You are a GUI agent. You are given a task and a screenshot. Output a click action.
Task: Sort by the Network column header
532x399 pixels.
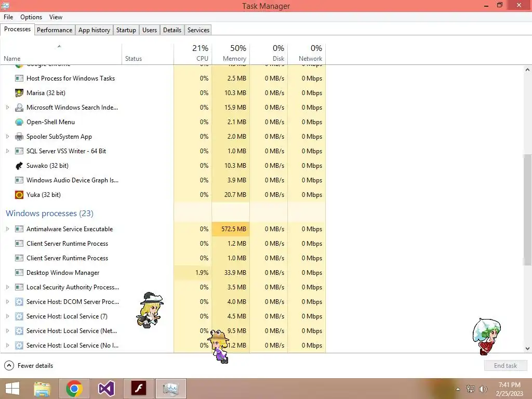click(307, 54)
